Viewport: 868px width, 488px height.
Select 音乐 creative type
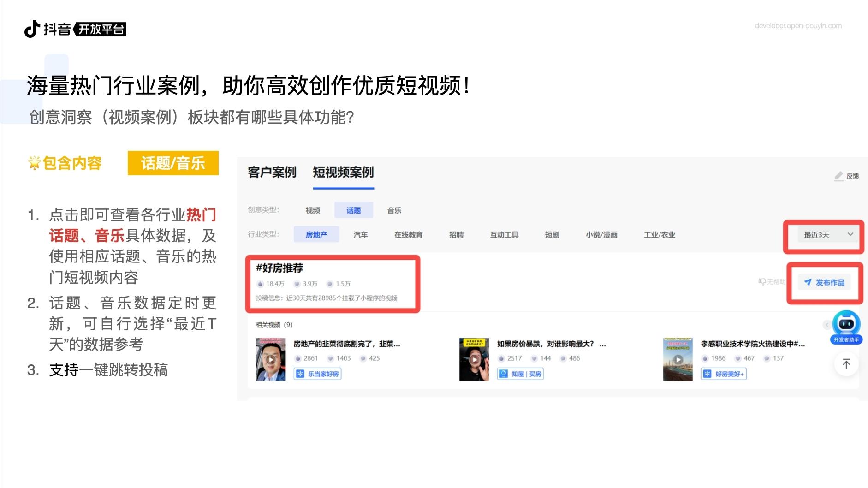[394, 210]
